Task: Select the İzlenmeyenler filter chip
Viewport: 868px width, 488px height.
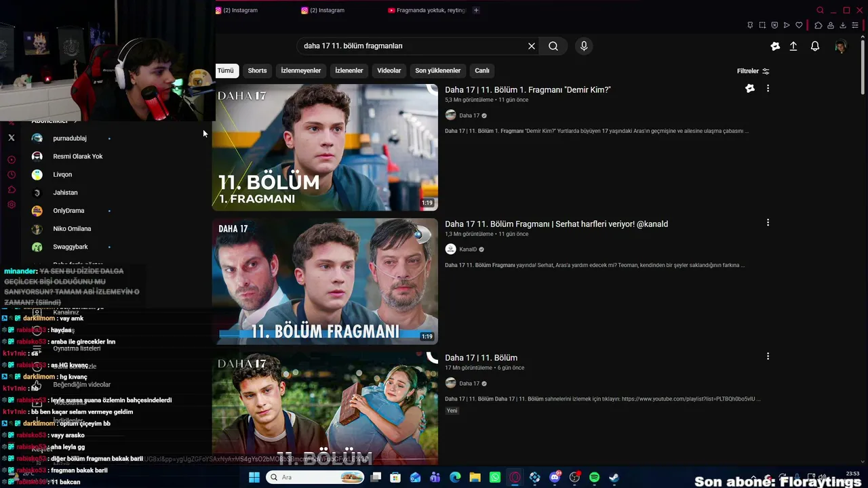Action: (301, 70)
